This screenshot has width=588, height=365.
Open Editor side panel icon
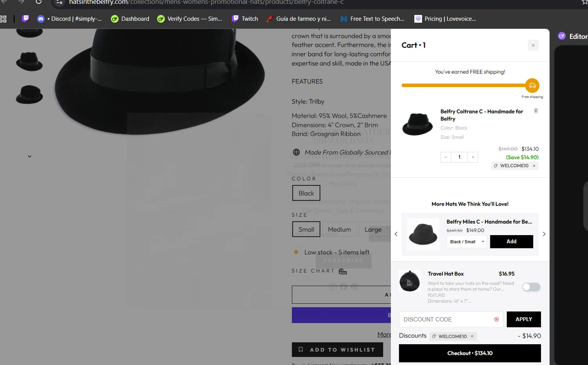[562, 36]
